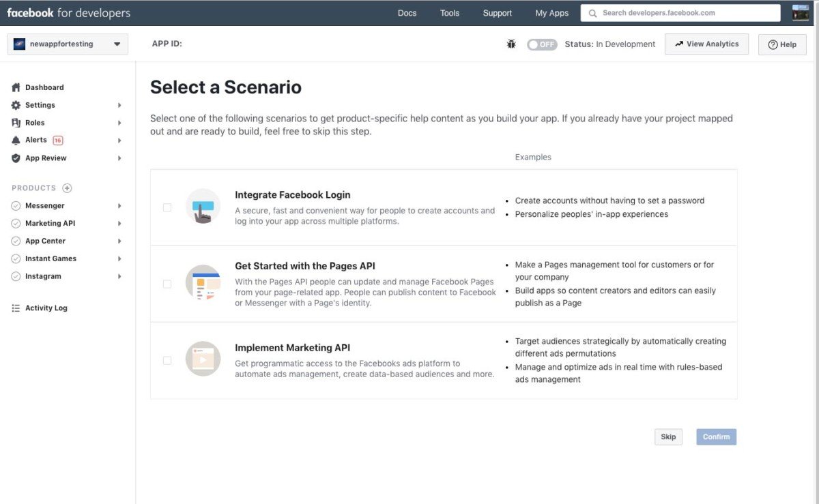
Task: Click the Marketing API checkmark circle icon
Action: [x=16, y=224]
